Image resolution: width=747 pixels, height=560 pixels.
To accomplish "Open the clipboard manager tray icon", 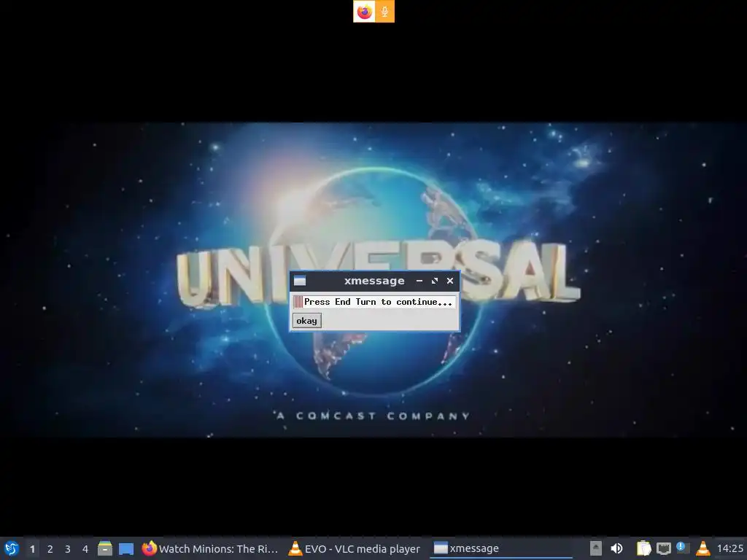I will click(643, 548).
